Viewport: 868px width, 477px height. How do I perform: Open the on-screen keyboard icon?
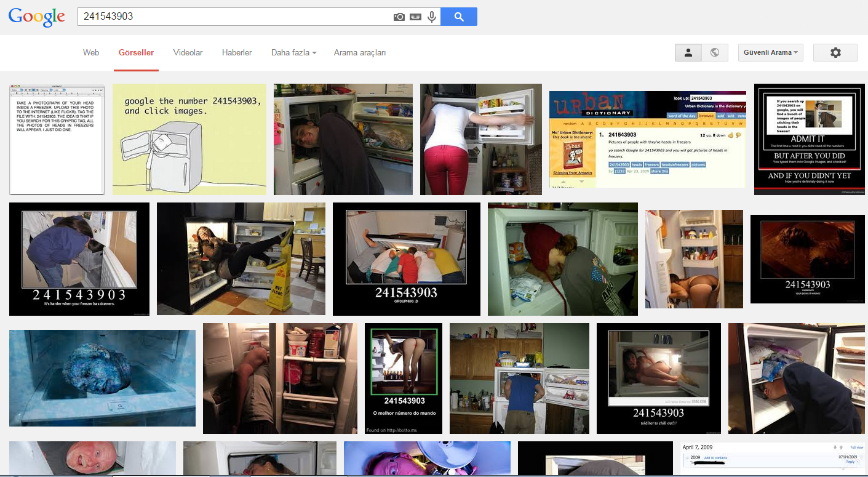[415, 17]
